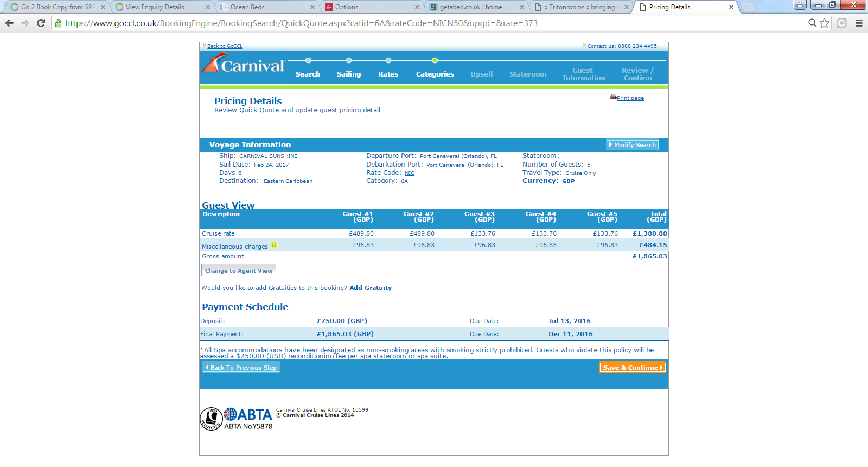Close the View Enquiry Details tab
The height and width of the screenshot is (467, 868).
(208, 7)
